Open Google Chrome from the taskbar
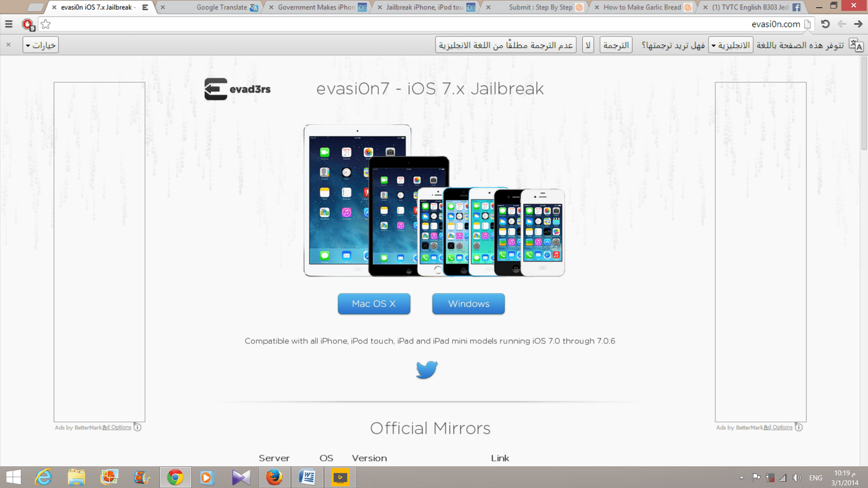 click(175, 477)
